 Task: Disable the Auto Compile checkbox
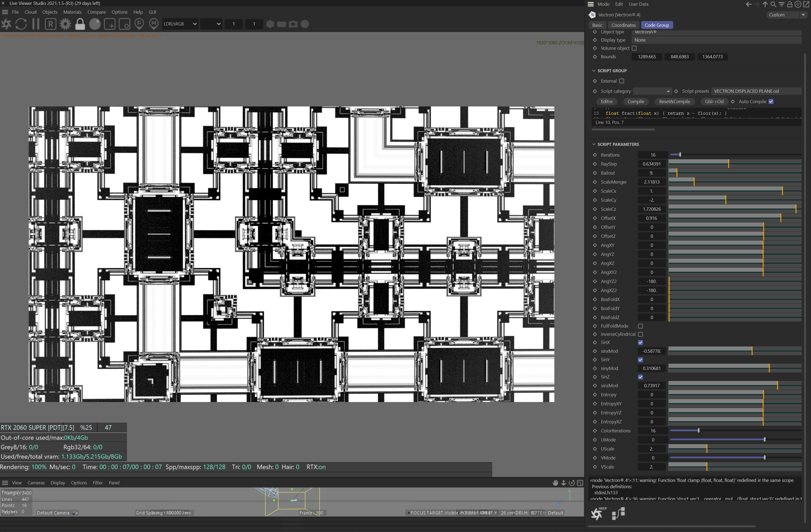(x=771, y=102)
